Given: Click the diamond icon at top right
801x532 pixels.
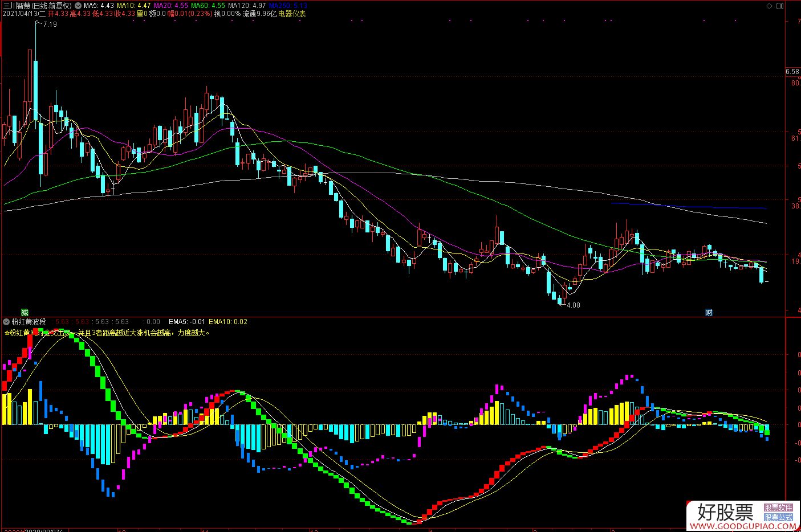Looking at the screenshot, I should pyautogui.click(x=769, y=6).
